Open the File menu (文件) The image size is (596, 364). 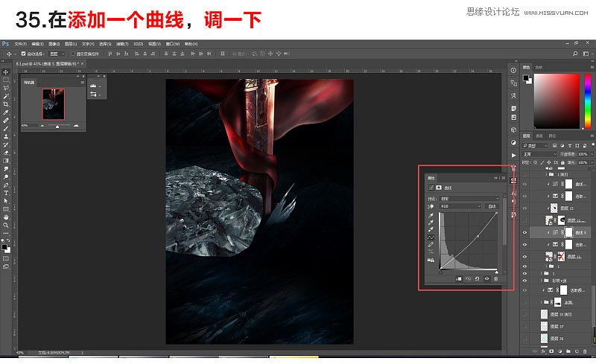tap(20, 44)
